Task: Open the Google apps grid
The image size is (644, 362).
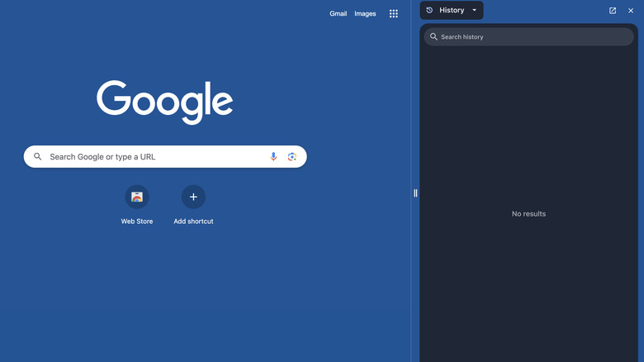Action: tap(394, 13)
